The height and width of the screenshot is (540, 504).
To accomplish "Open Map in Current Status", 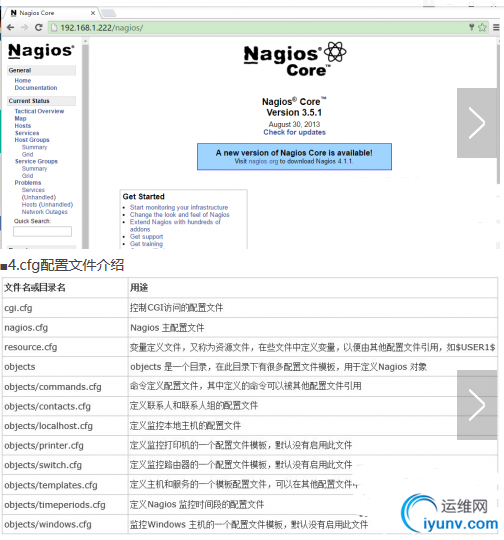I will 20,118.
